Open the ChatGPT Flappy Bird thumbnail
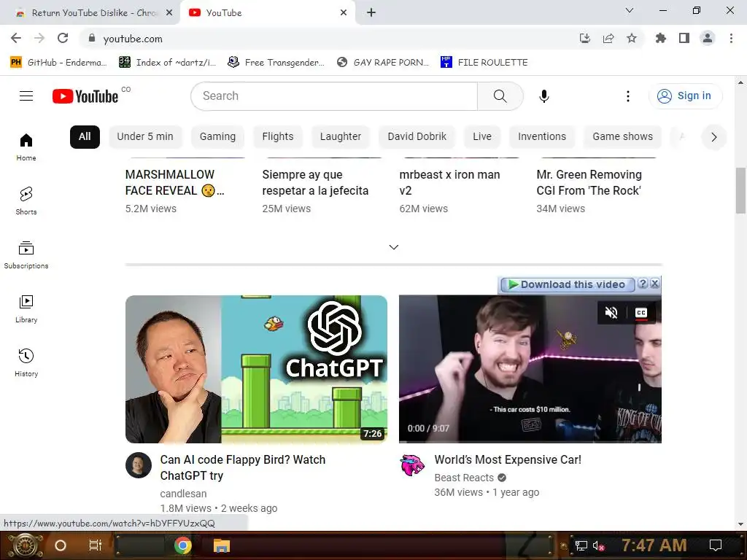This screenshot has height=560, width=747. coord(256,369)
